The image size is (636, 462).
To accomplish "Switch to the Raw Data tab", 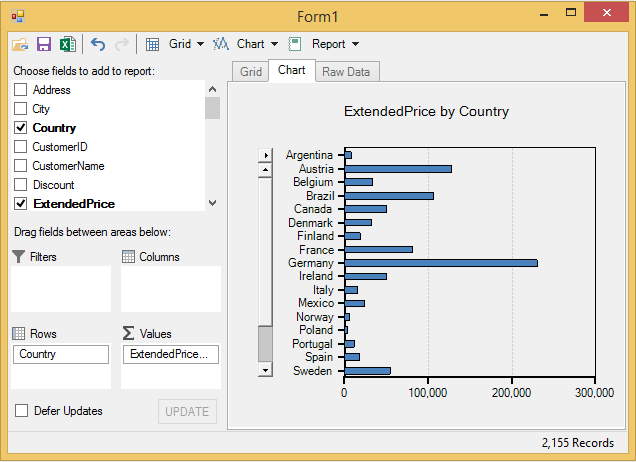I will [346, 72].
